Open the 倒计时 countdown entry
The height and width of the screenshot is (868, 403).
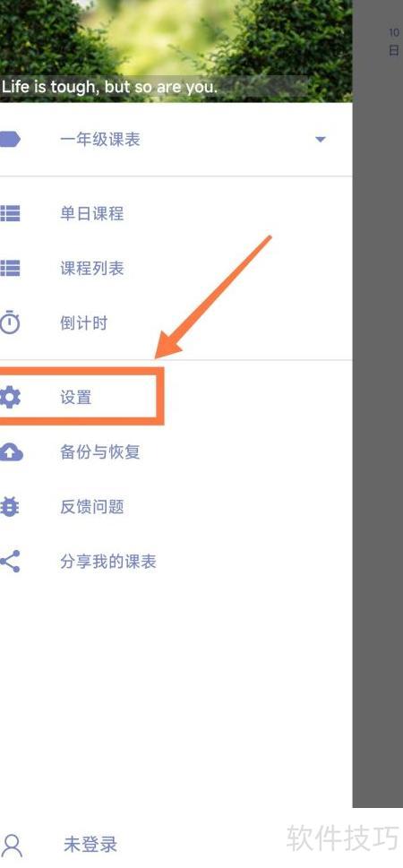click(176, 322)
